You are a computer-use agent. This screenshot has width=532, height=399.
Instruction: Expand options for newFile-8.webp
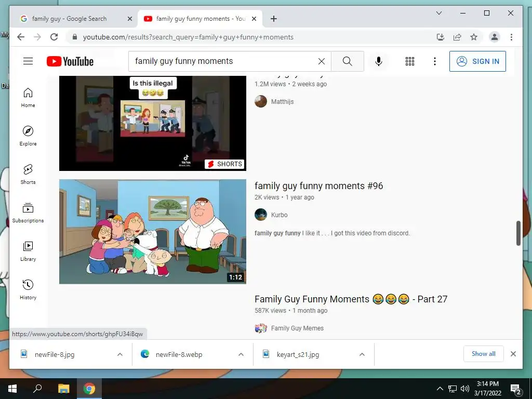[x=241, y=354]
